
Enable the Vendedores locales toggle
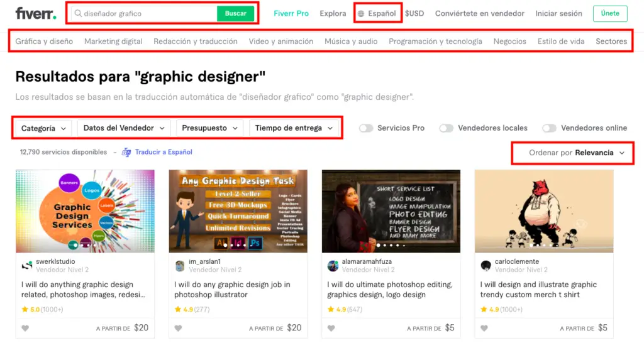click(446, 128)
